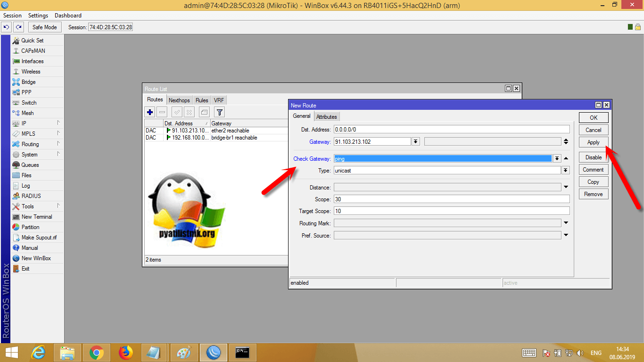This screenshot has width=644, height=362.
Task: Click the blue plus add route icon
Action: 150,112
